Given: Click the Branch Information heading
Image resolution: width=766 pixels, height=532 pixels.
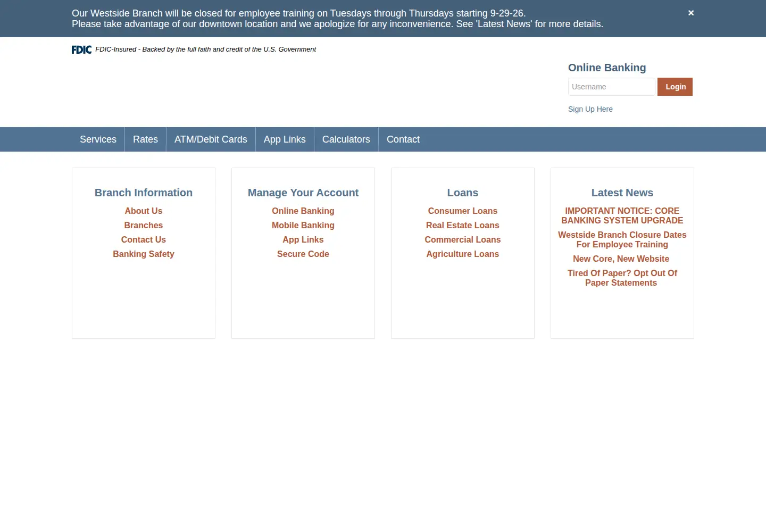Looking at the screenshot, I should point(144,193).
